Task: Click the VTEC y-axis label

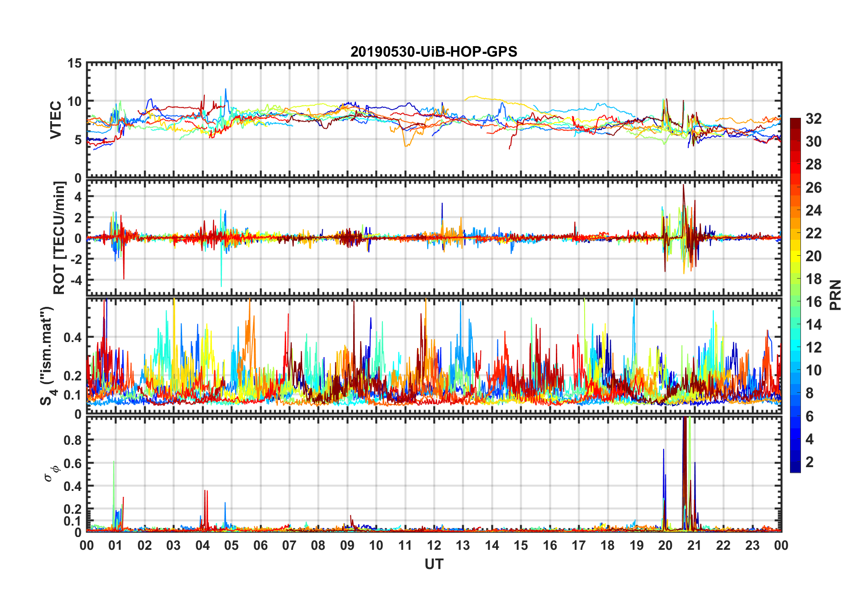Action: [x=55, y=120]
